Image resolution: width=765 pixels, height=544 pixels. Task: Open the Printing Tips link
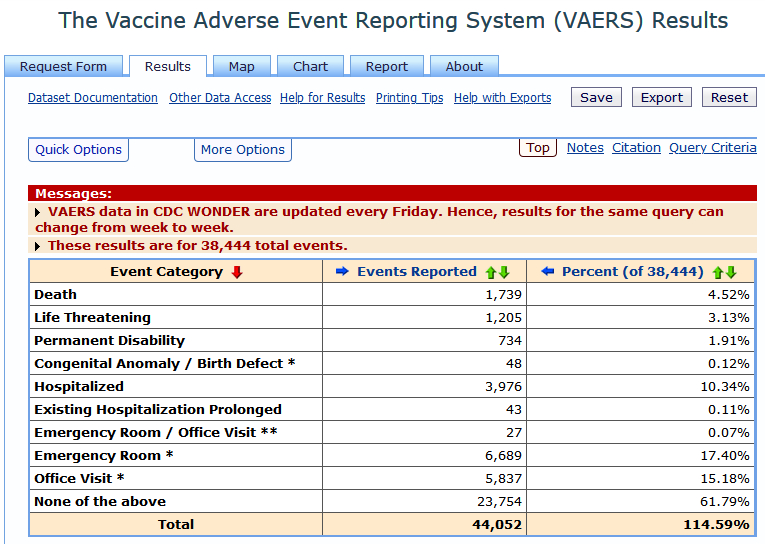[409, 98]
